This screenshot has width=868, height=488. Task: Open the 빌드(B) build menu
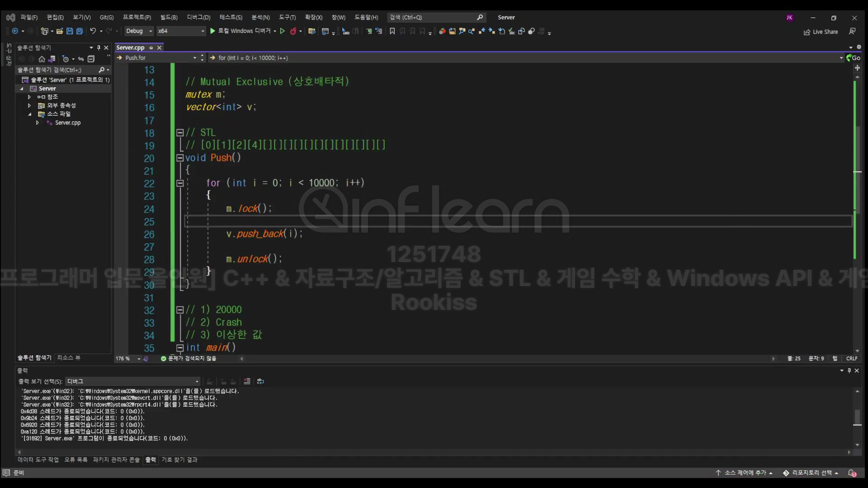[x=169, y=17]
